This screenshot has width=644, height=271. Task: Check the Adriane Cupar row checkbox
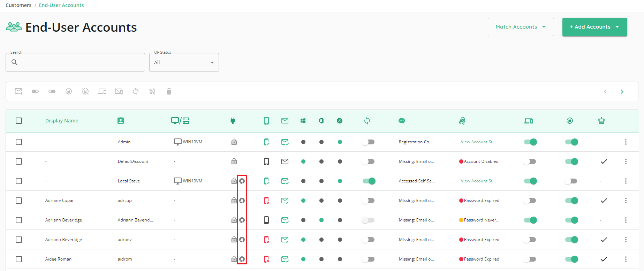pos(19,201)
